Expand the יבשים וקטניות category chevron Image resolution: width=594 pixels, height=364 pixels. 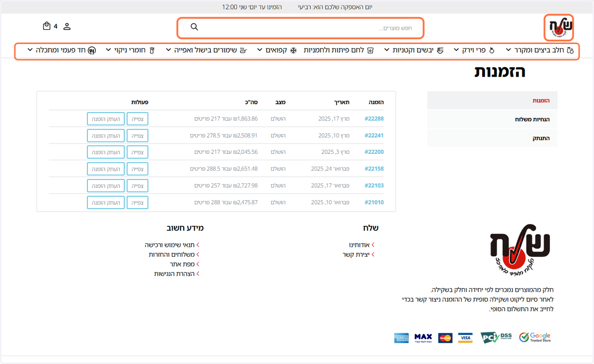[387, 50]
